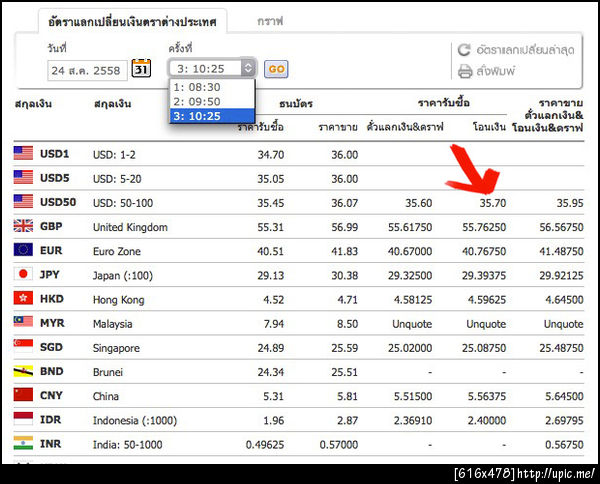Click the United Kingdom flag icon

click(x=23, y=225)
